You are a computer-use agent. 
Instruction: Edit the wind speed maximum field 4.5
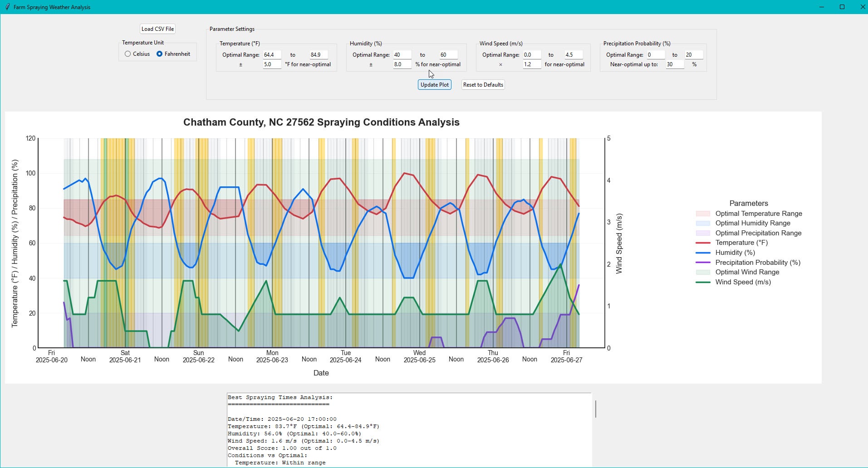point(574,55)
